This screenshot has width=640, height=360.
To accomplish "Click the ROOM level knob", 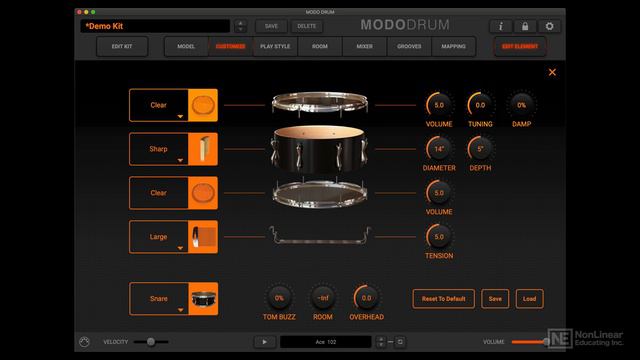I will 323,298.
